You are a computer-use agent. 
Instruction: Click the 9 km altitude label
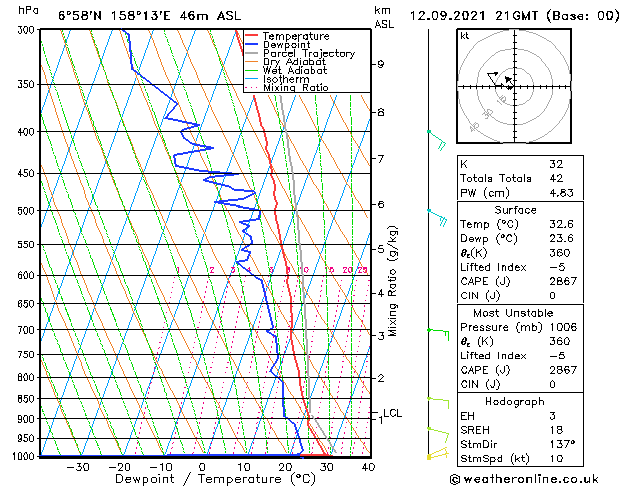click(x=380, y=64)
